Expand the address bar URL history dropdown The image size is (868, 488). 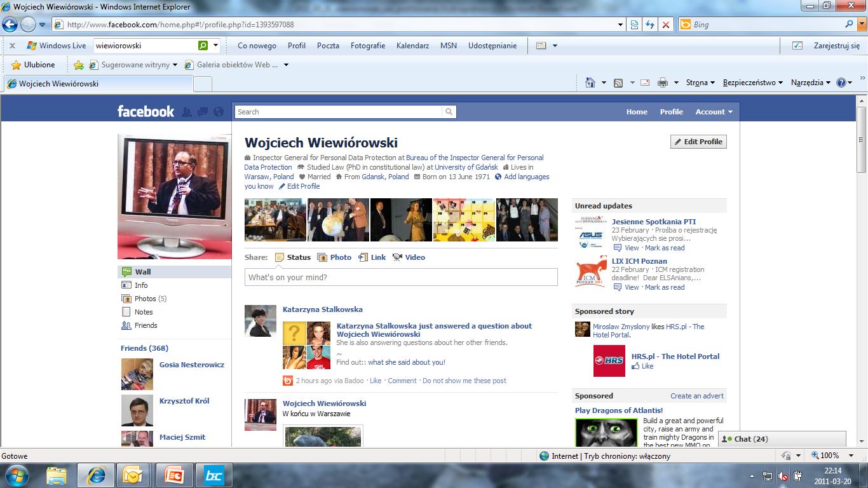[621, 25]
